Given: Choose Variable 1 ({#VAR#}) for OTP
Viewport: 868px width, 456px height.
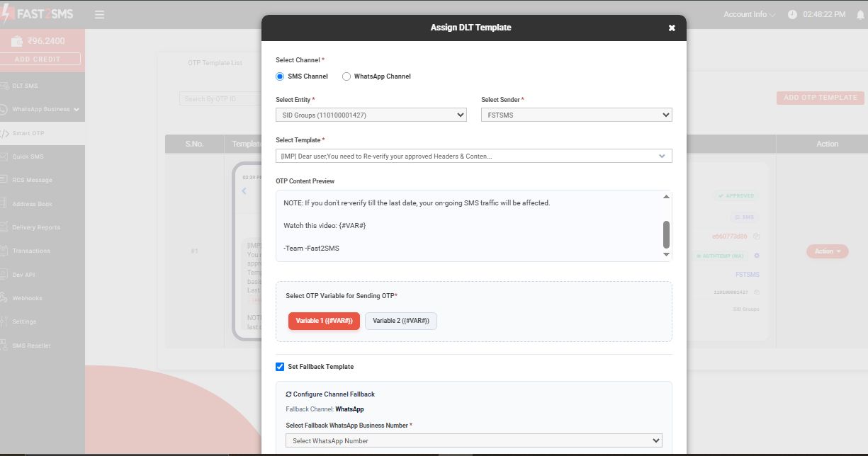Looking at the screenshot, I should (x=324, y=321).
